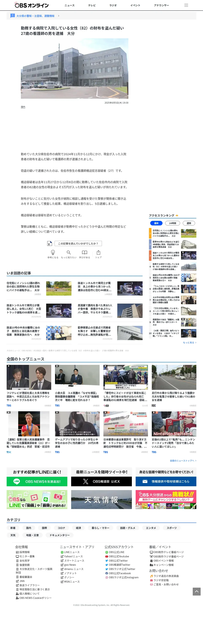
Task: Open the boxer news video thumbnail
Action: (29, 424)
